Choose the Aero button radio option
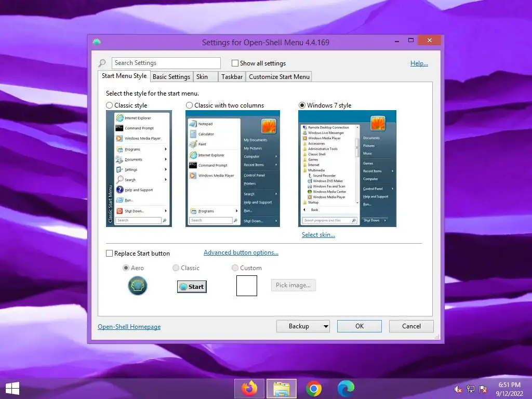 point(126,268)
